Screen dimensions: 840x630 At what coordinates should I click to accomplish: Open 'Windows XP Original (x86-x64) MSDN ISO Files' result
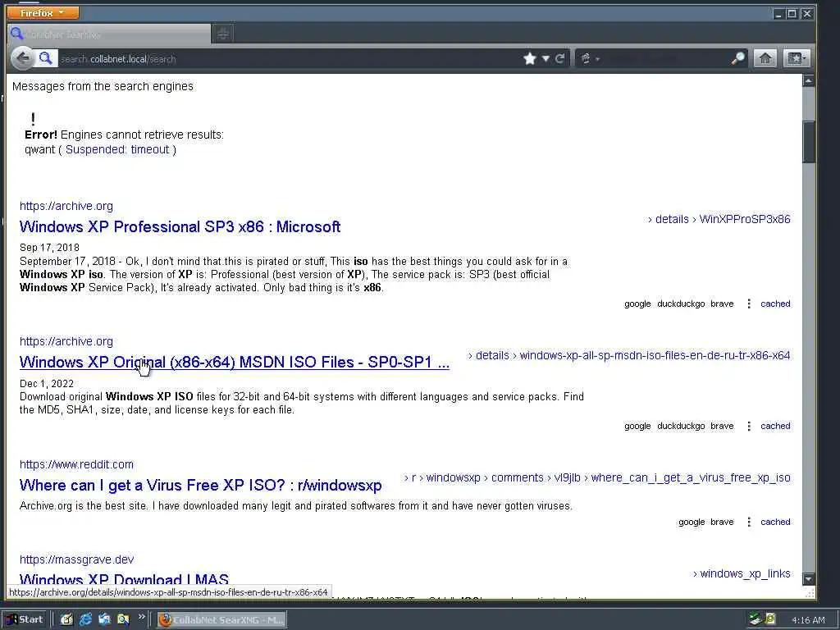[234, 362]
